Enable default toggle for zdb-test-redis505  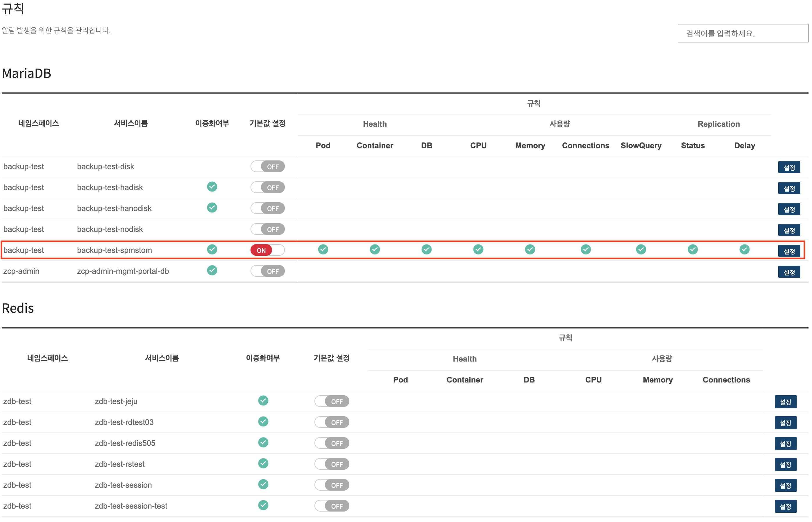point(331,443)
